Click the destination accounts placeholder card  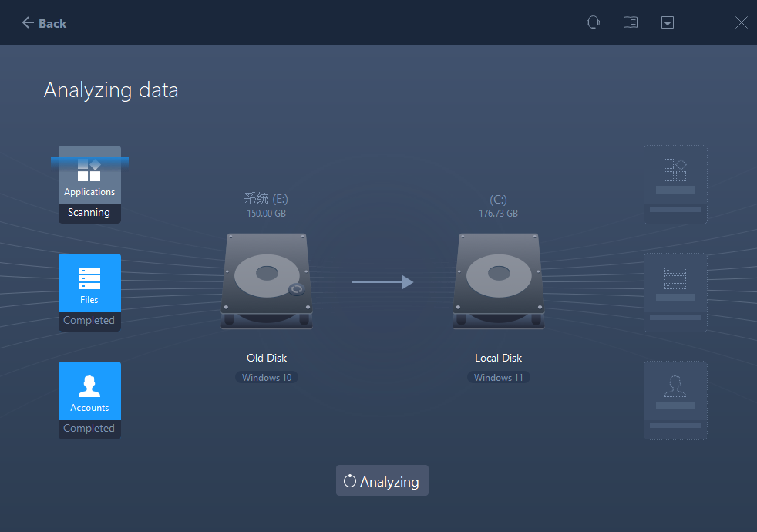pos(675,400)
